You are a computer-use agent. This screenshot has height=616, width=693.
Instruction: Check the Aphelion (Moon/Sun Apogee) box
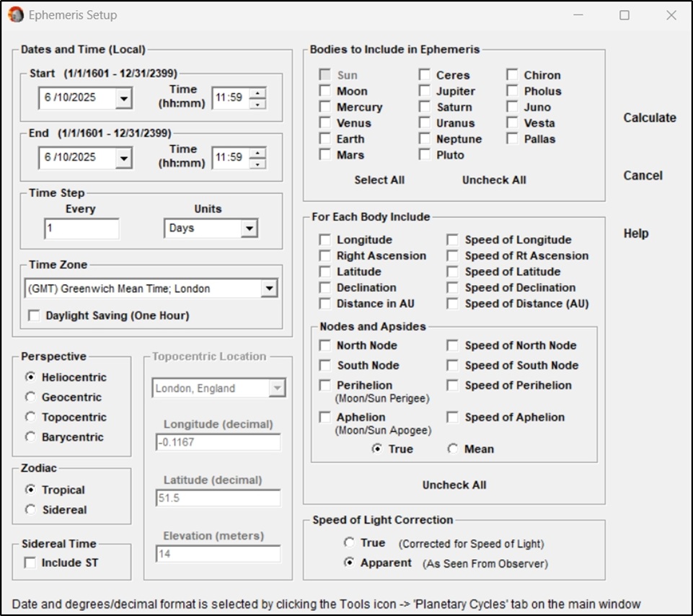pos(324,417)
